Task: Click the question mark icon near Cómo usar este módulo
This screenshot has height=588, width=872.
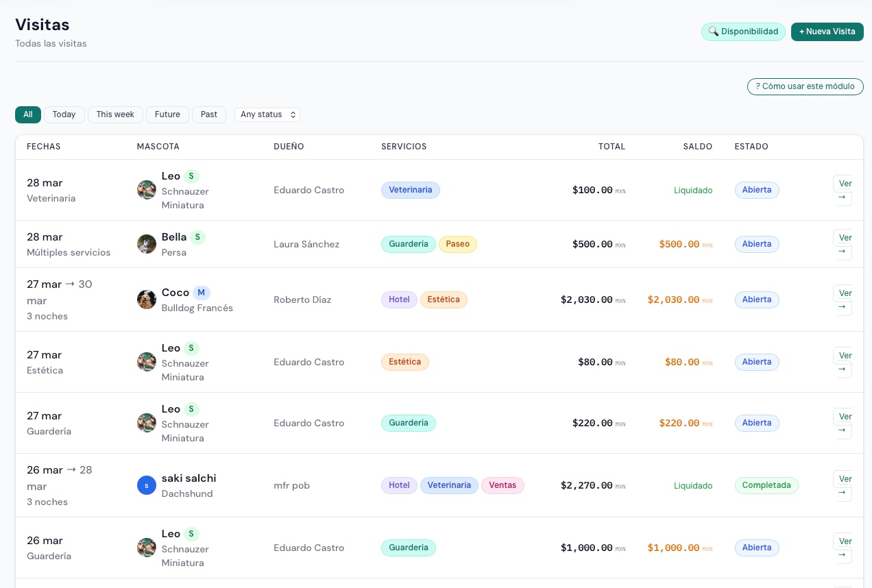Action: point(758,86)
